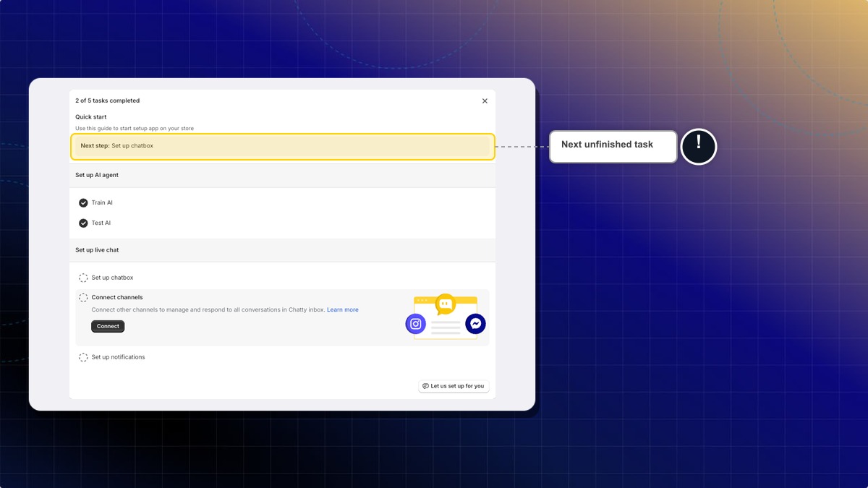Image resolution: width=868 pixels, height=488 pixels.
Task: Toggle the Train AI completed checkmark
Action: point(83,203)
